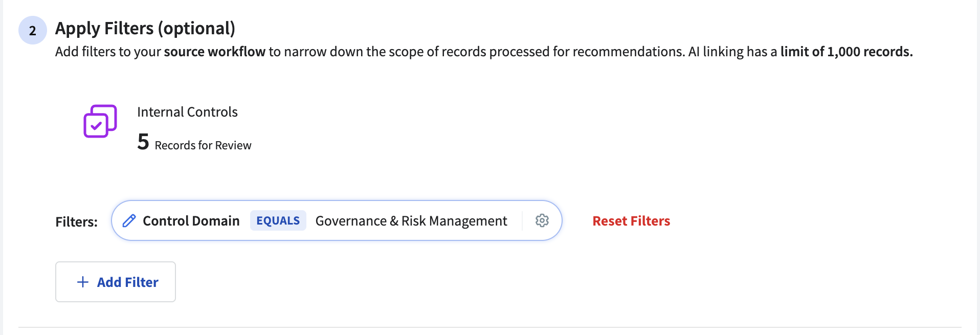Click the 5 Records for Review count

point(194,142)
